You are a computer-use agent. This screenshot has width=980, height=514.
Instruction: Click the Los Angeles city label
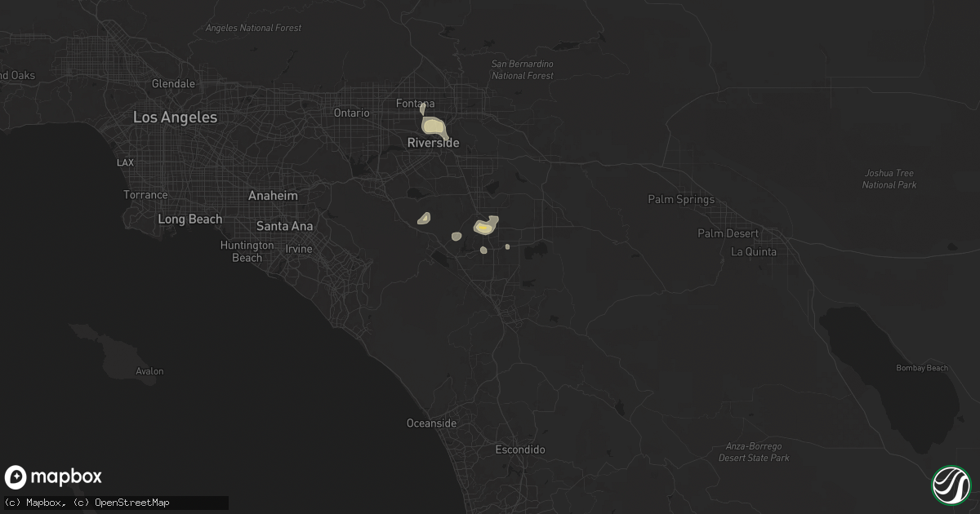[176, 117]
